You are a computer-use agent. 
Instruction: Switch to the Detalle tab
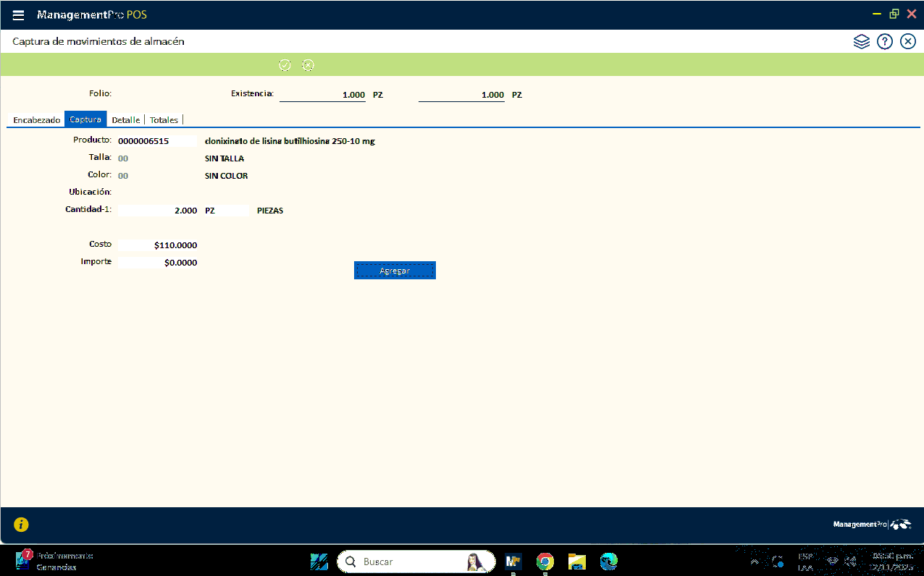coord(126,120)
